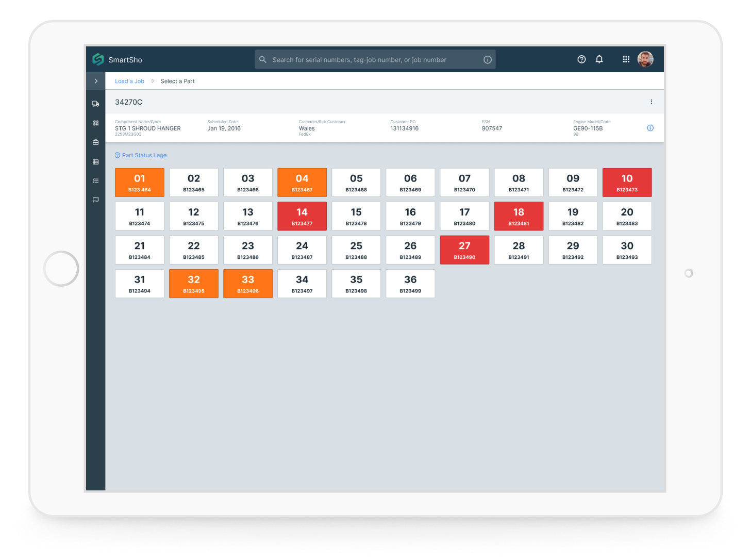Open the truck shipping icon in sidebar
Image resolution: width=750 pixels, height=560 pixels.
pyautogui.click(x=95, y=104)
